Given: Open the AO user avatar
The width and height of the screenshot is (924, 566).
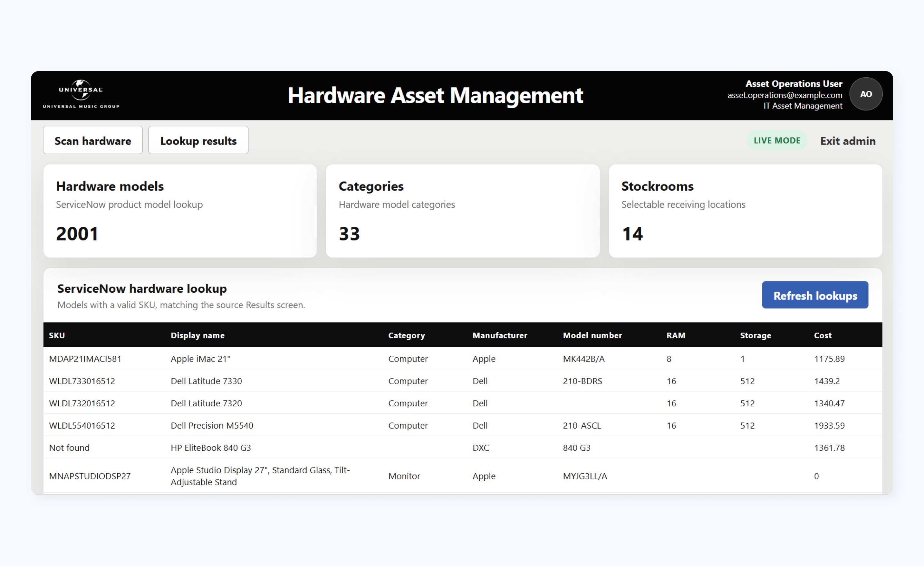Looking at the screenshot, I should pyautogui.click(x=865, y=94).
